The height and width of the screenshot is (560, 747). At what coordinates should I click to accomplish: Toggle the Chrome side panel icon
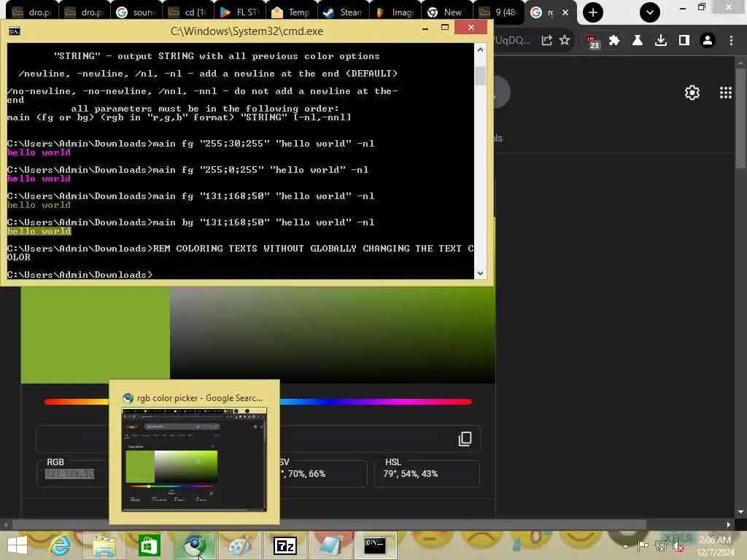[x=684, y=41]
